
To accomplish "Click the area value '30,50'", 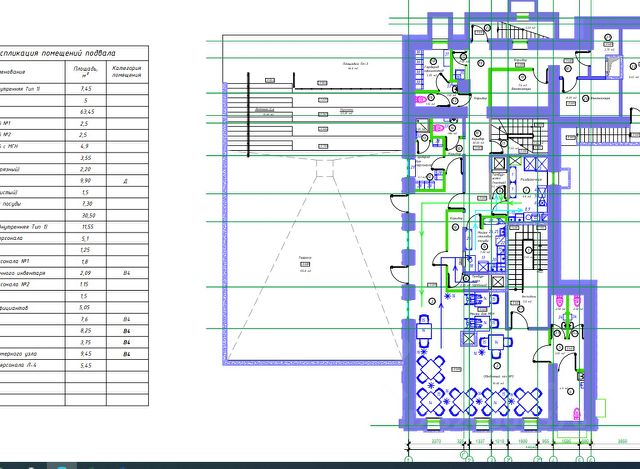I will [89, 215].
